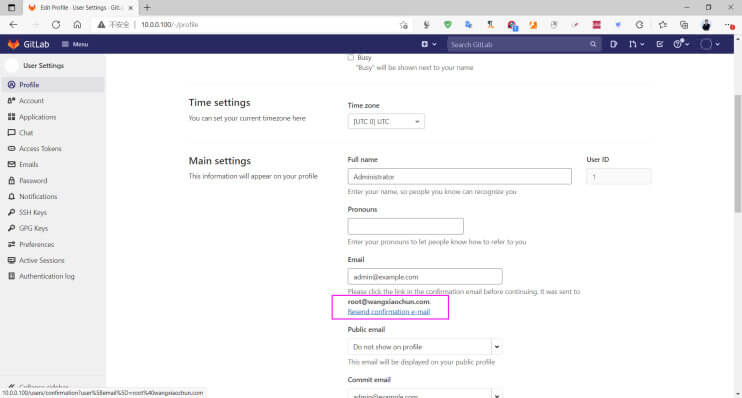
Task: Open browser settings ellipsis menu
Action: pos(729,25)
